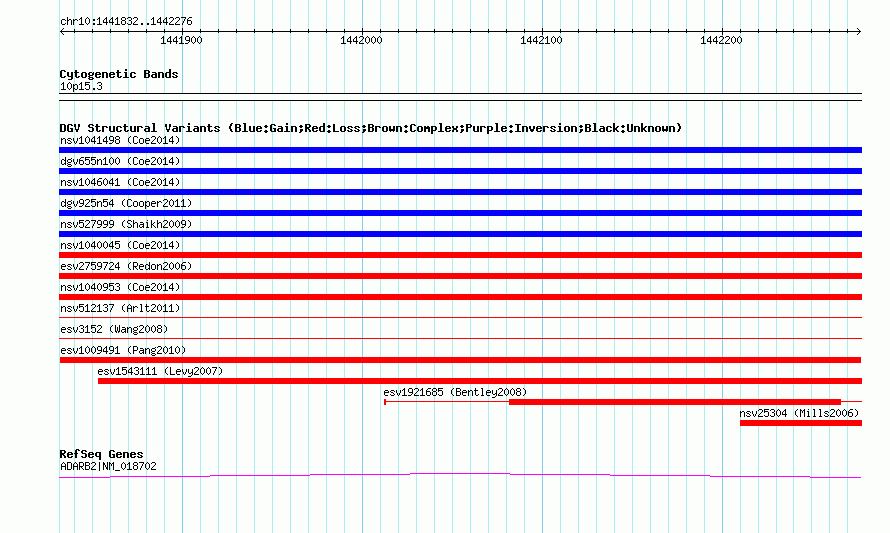The image size is (890, 533).
Task: Click the DGV Structural Variants track title
Action: click(371, 128)
